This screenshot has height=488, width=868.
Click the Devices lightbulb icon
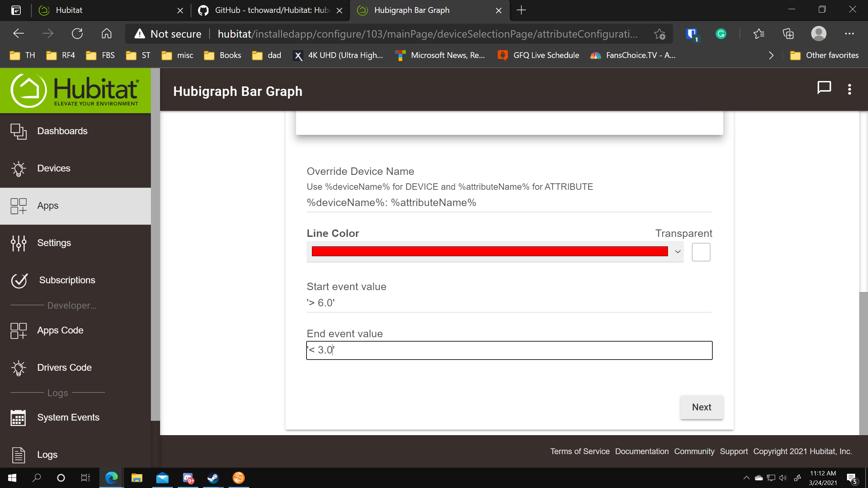click(18, 168)
